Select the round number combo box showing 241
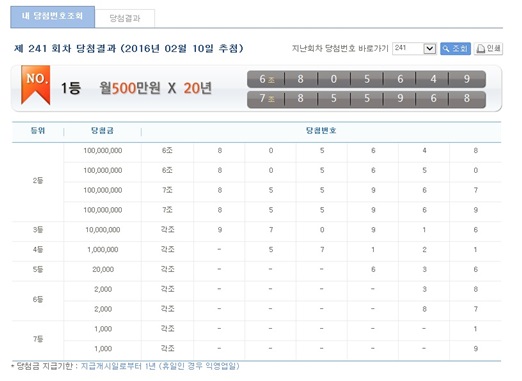This screenshot has height=381, width=522. tap(414, 49)
